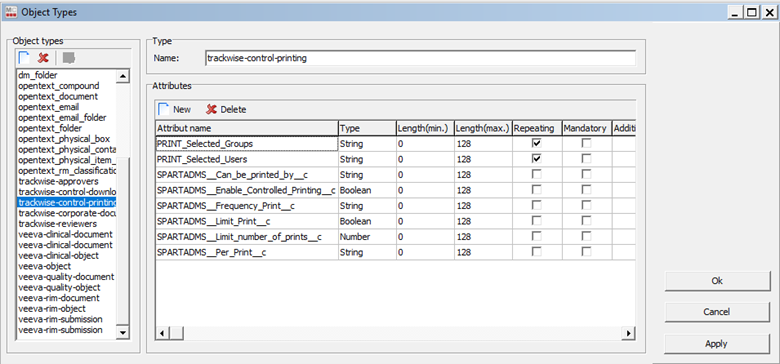Click the Ok button
This screenshot has height=364, width=780.
pos(717,281)
